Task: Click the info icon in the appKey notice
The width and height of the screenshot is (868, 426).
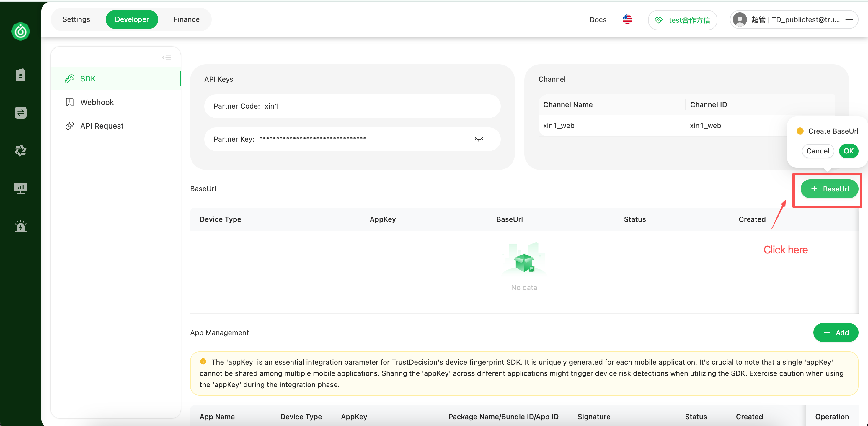Action: [203, 361]
